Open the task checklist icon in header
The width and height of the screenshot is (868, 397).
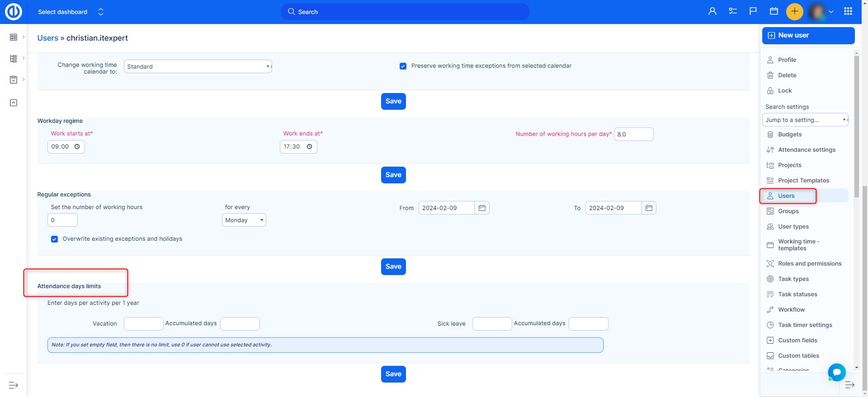coord(732,12)
